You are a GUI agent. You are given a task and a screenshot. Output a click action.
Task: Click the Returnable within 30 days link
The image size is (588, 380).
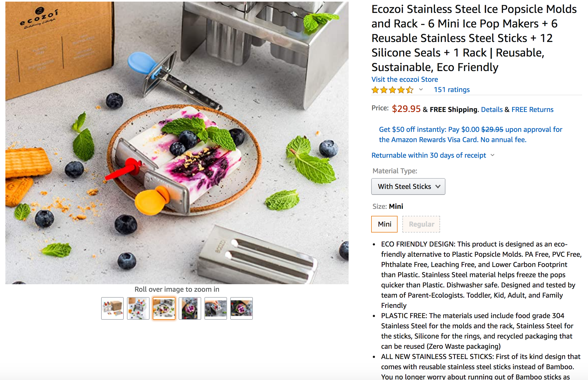pos(428,155)
